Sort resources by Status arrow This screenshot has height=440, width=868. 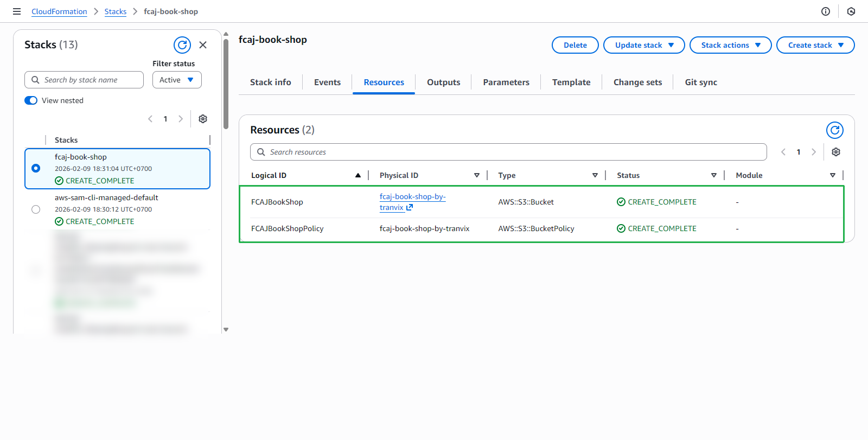click(714, 175)
